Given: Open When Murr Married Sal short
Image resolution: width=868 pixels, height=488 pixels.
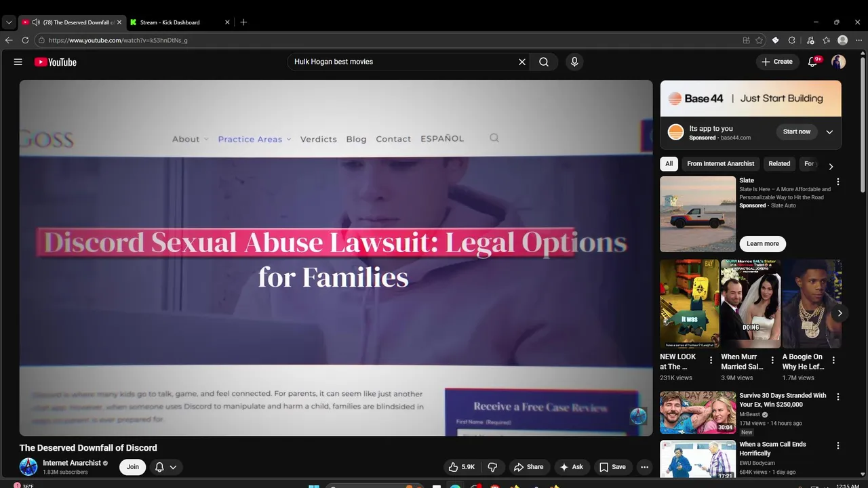Looking at the screenshot, I should pyautogui.click(x=751, y=304).
